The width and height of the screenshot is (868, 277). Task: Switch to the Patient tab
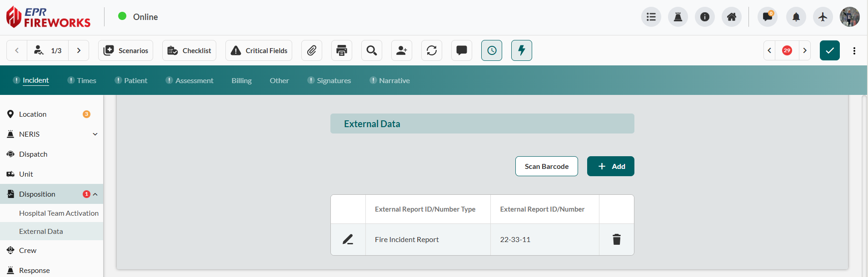pyautogui.click(x=135, y=80)
